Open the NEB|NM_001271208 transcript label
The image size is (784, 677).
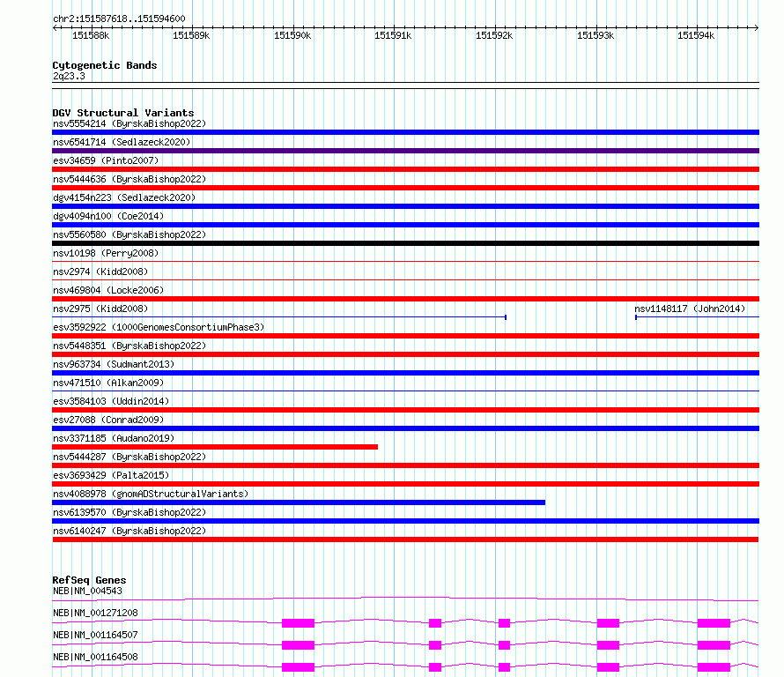point(95,613)
